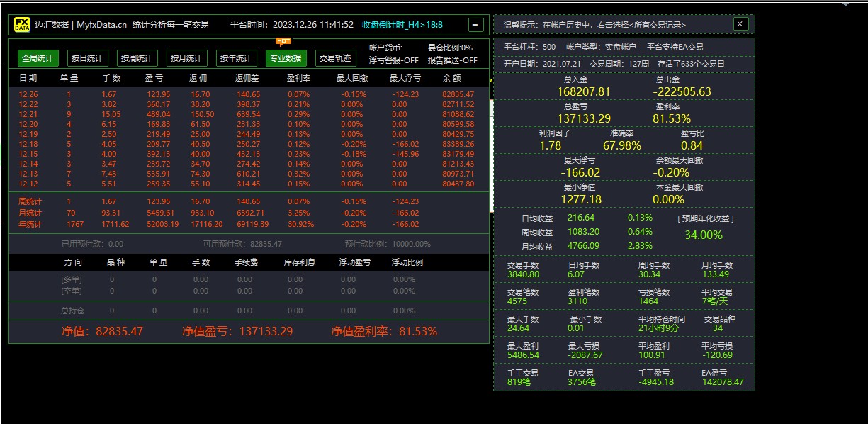Click the 总持仓 row label
This screenshot has width=868, height=424.
click(x=72, y=311)
